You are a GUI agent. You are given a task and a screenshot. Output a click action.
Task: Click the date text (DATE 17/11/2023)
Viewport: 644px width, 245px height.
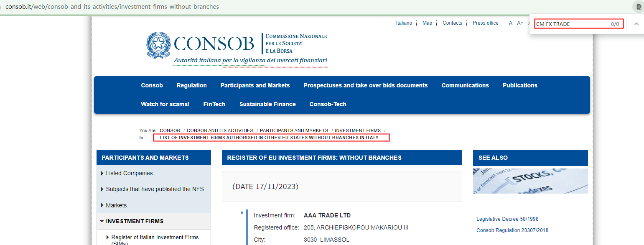click(x=265, y=186)
